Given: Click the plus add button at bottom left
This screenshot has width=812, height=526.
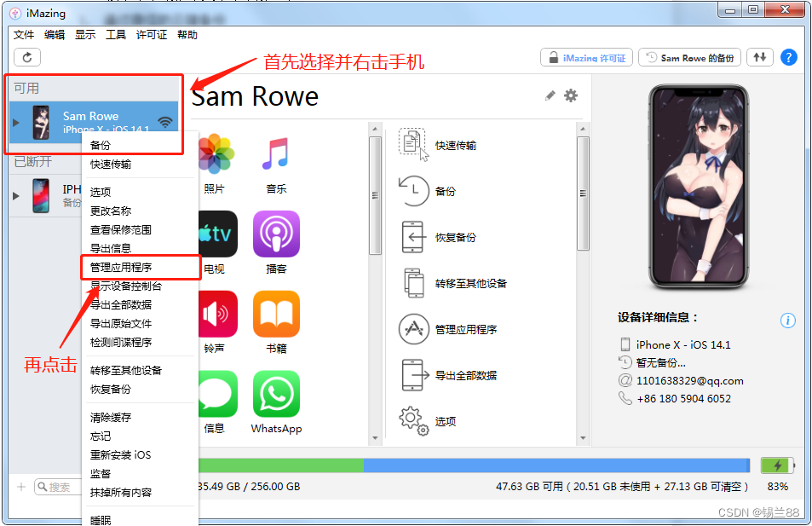Looking at the screenshot, I should (21, 487).
